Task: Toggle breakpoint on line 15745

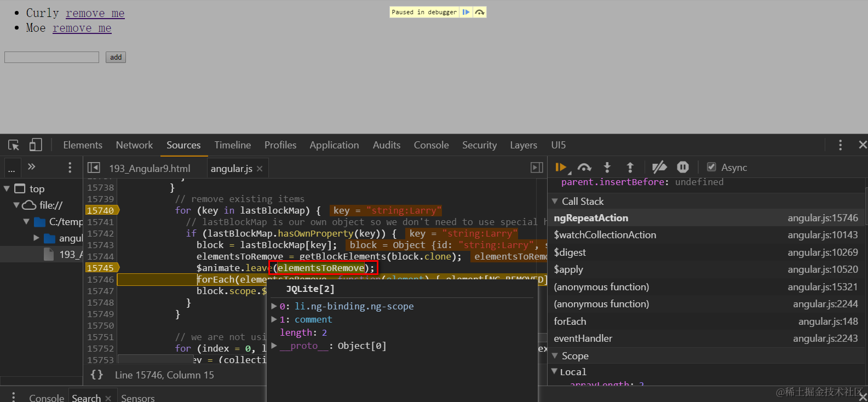Action: 101,268
